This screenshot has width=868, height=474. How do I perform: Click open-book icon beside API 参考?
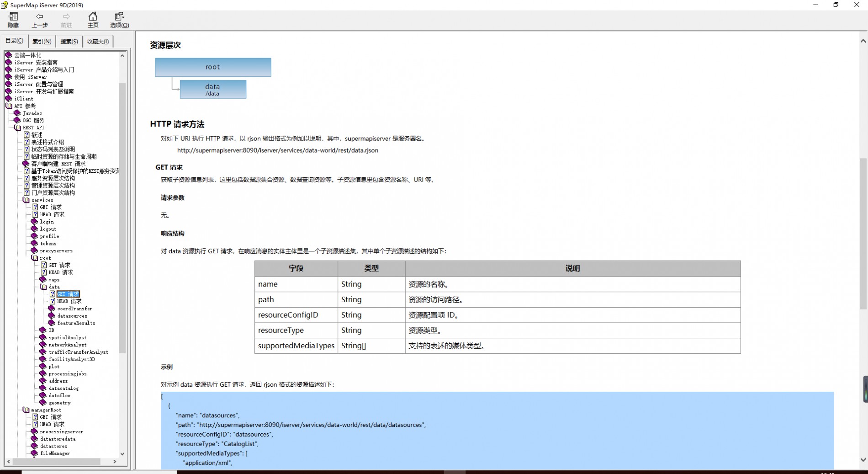pyautogui.click(x=9, y=106)
